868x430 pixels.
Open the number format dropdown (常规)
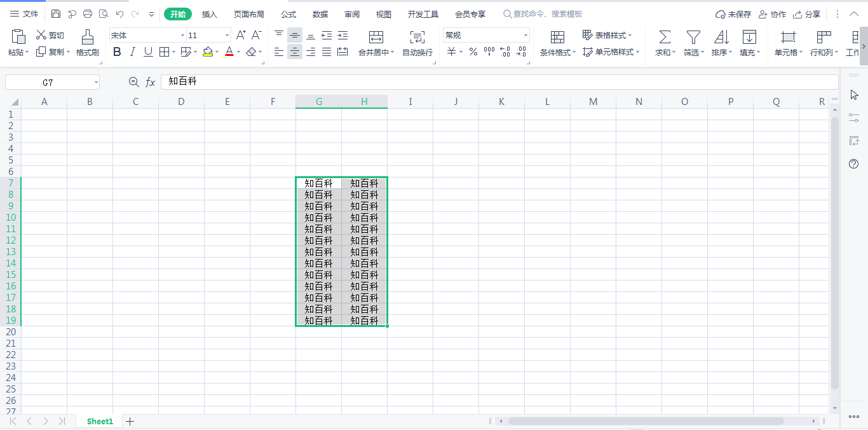coord(526,36)
